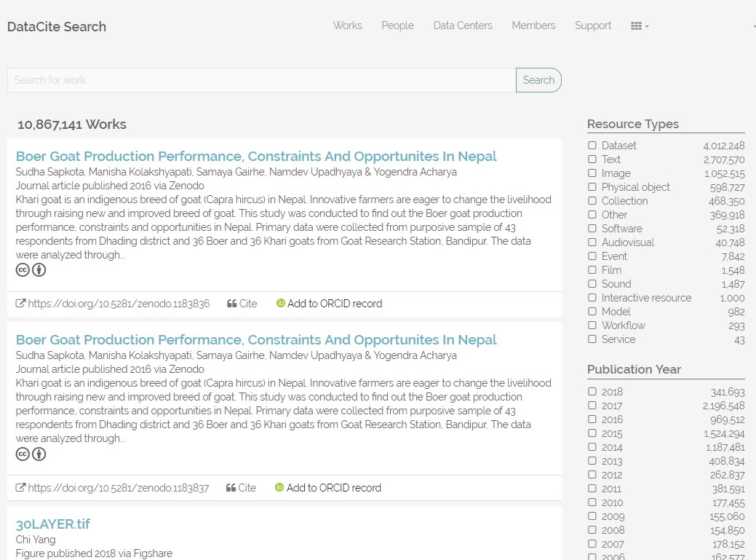Check the 2011 publication year filter

pos(592,488)
